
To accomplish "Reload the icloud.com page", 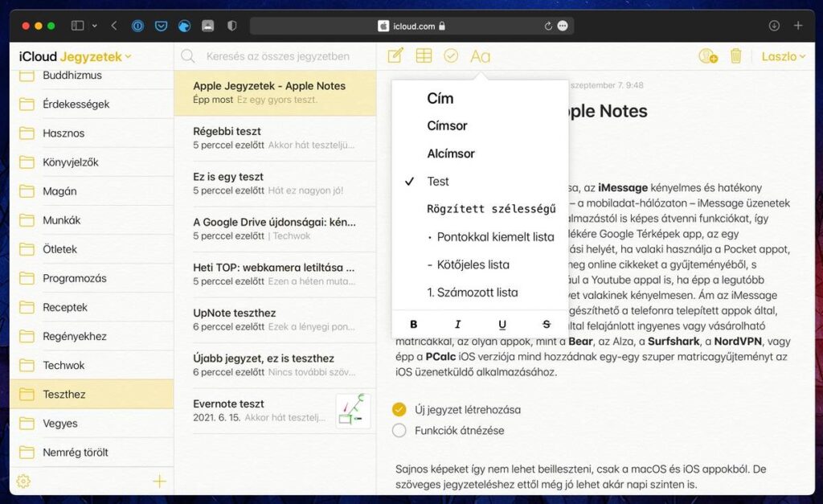I will (548, 26).
